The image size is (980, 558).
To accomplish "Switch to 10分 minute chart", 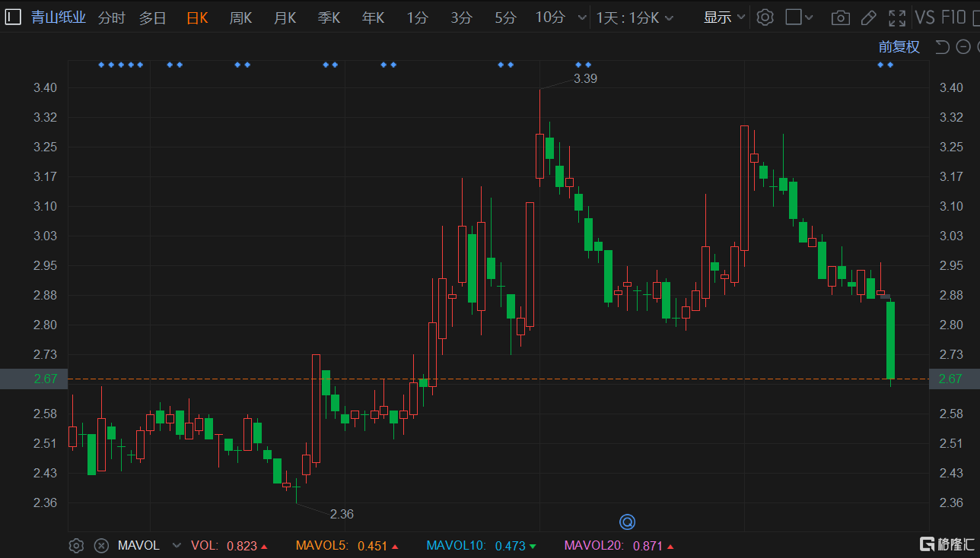I will [550, 17].
